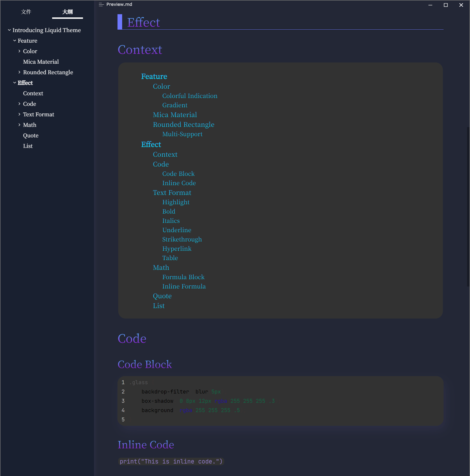This screenshot has height=476, width=470.
Task: Go to the Strikethrough contents link
Action: pyautogui.click(x=182, y=239)
